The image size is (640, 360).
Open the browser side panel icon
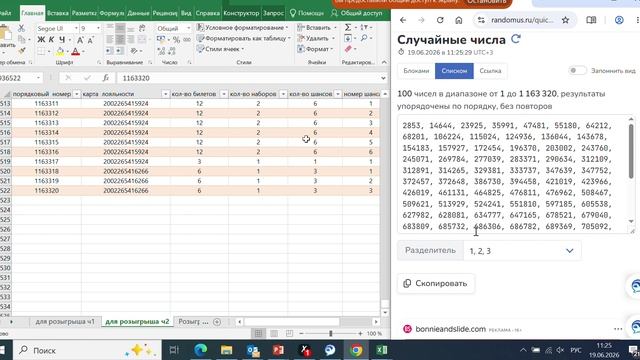click(x=591, y=20)
